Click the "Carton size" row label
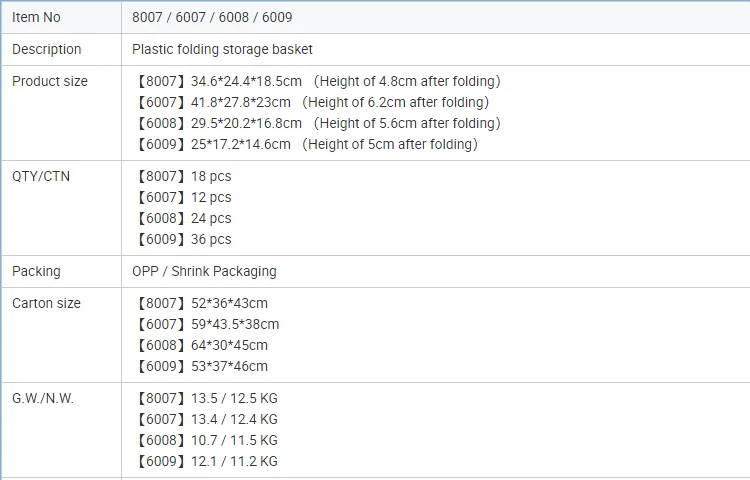This screenshot has height=480, width=750. pos(46,303)
